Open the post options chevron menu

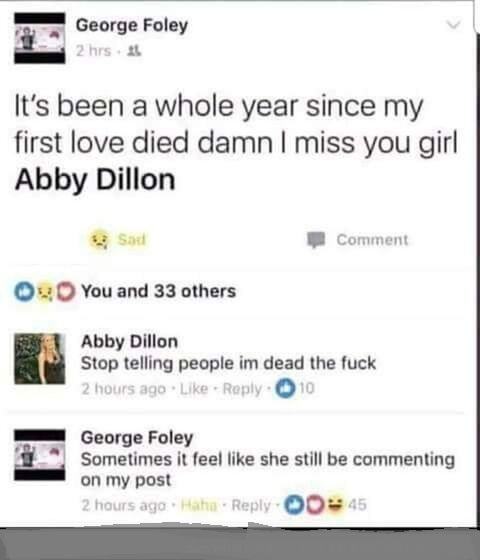pos(454,25)
